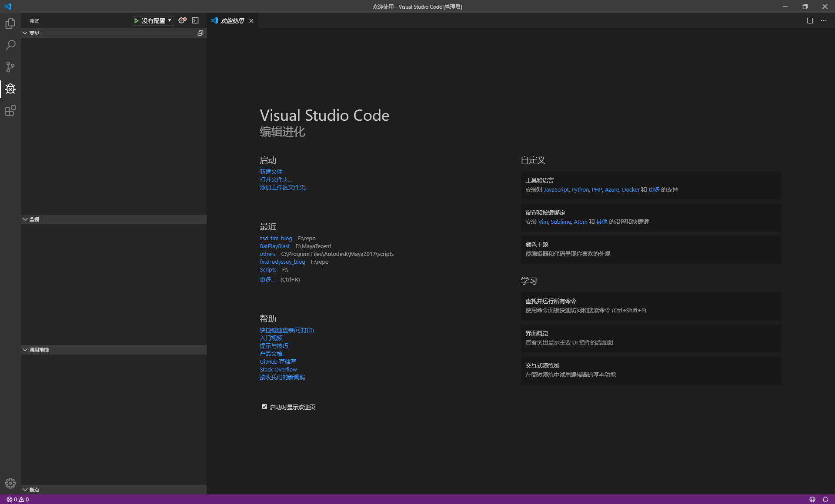Click the 更多 recent files option
This screenshot has height=504, width=835.
[x=267, y=279]
